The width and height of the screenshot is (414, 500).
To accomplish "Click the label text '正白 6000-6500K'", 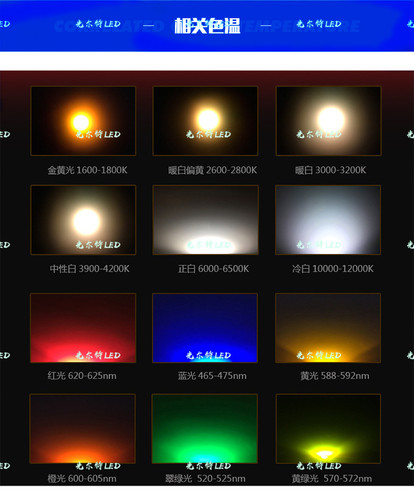I will (213, 269).
